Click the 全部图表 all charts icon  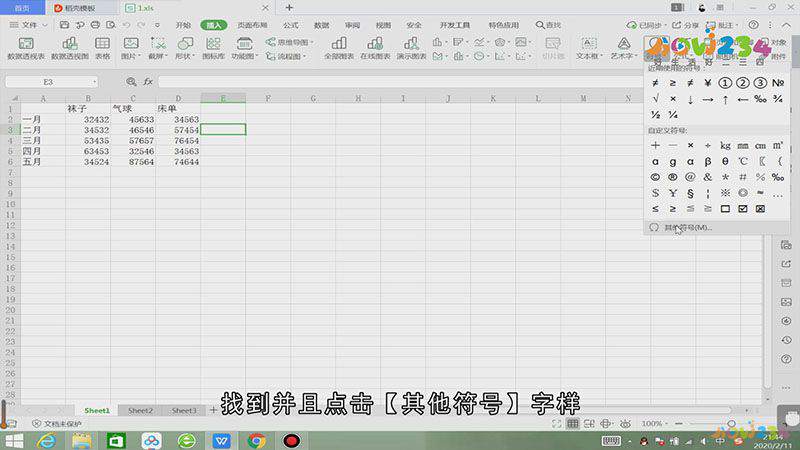[x=339, y=48]
